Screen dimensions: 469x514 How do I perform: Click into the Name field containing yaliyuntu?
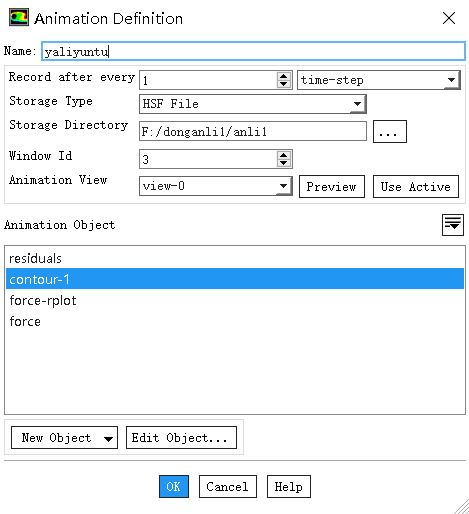tap(253, 51)
